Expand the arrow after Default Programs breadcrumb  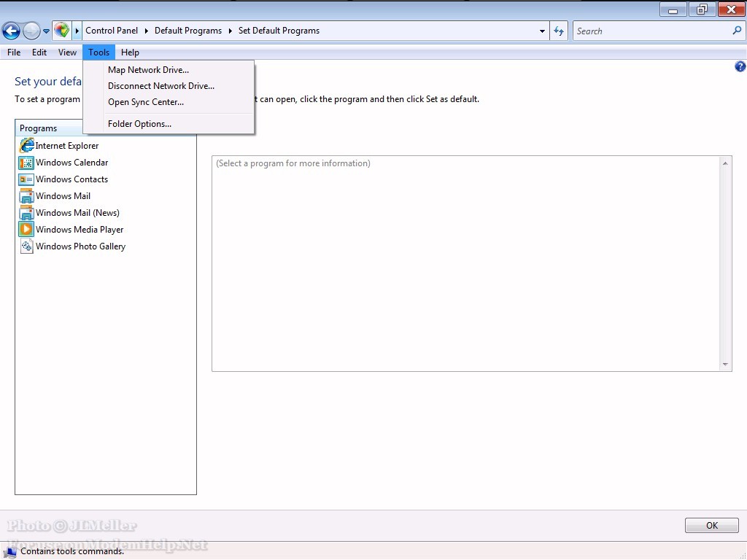(230, 31)
